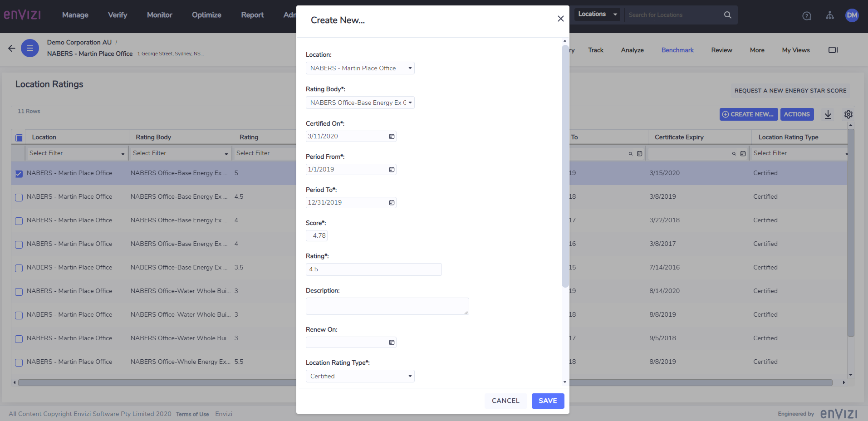Viewport: 868px width, 421px height.
Task: Open Rating column Select Filter
Action: (265, 153)
